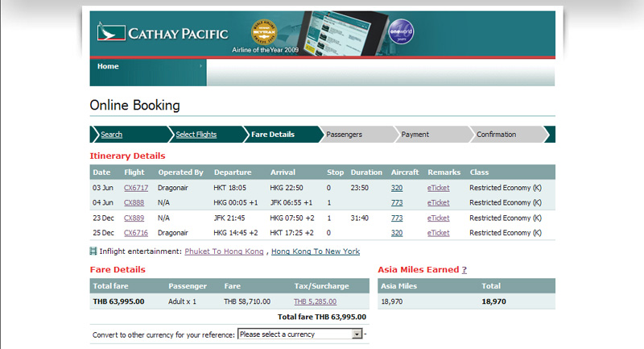Image resolution: width=644 pixels, height=349 pixels.
Task: Click the laptop banner image
Action: 345,33
